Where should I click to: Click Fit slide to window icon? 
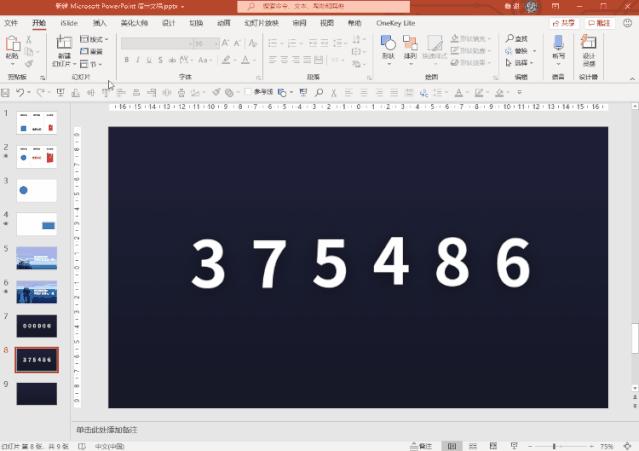point(627,446)
